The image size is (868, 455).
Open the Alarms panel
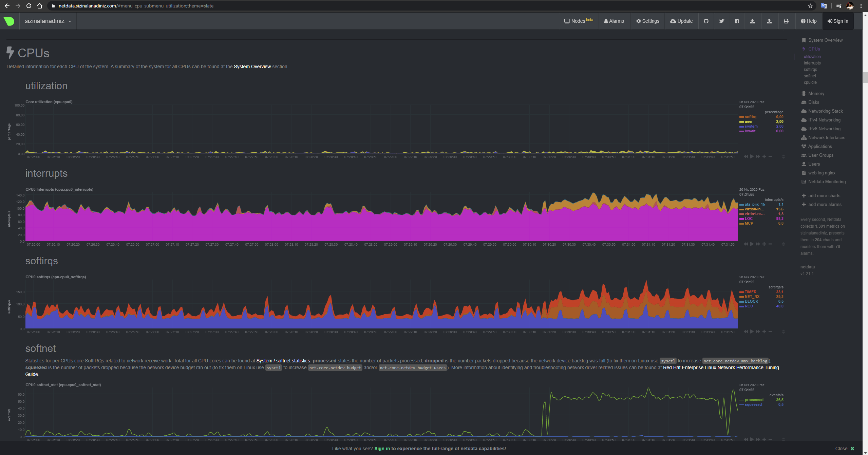coord(614,21)
